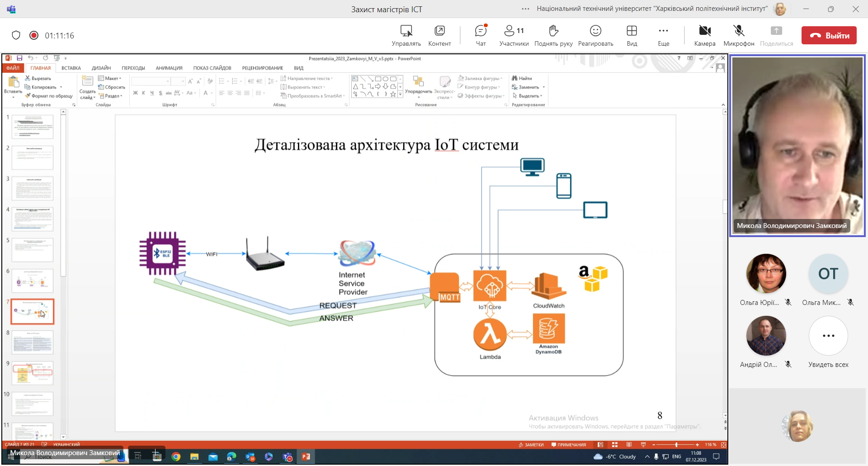Turn on the camera

(704, 35)
